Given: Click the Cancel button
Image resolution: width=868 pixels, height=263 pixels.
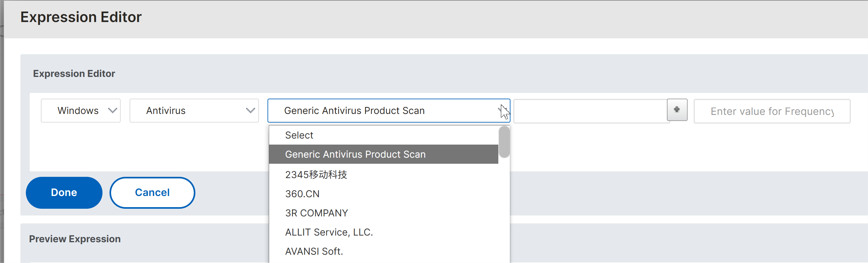Looking at the screenshot, I should tap(152, 192).
